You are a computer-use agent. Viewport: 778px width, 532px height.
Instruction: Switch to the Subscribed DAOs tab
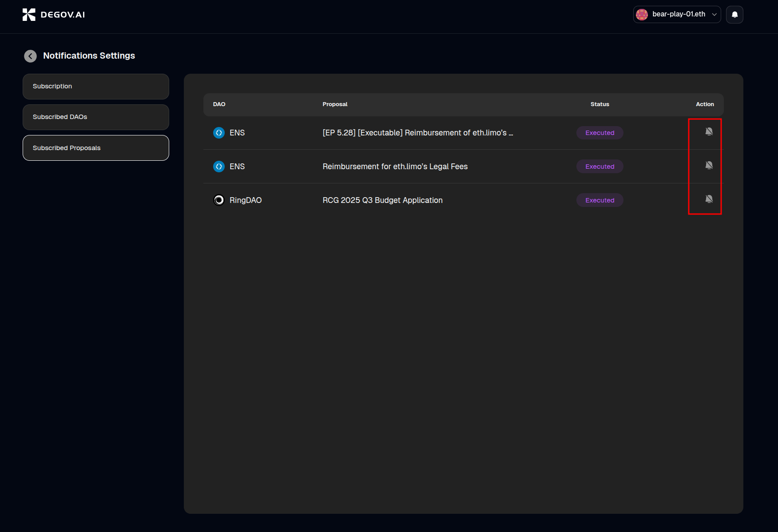[x=96, y=117]
